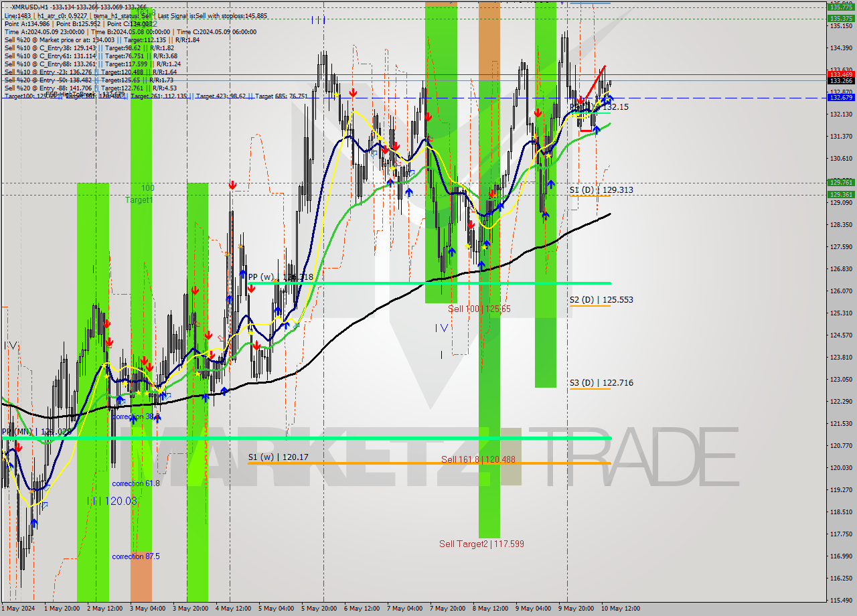Click the 'Target 423: 98.62' text
Image resolution: width=857 pixels, height=616 pixels.
[222, 96]
